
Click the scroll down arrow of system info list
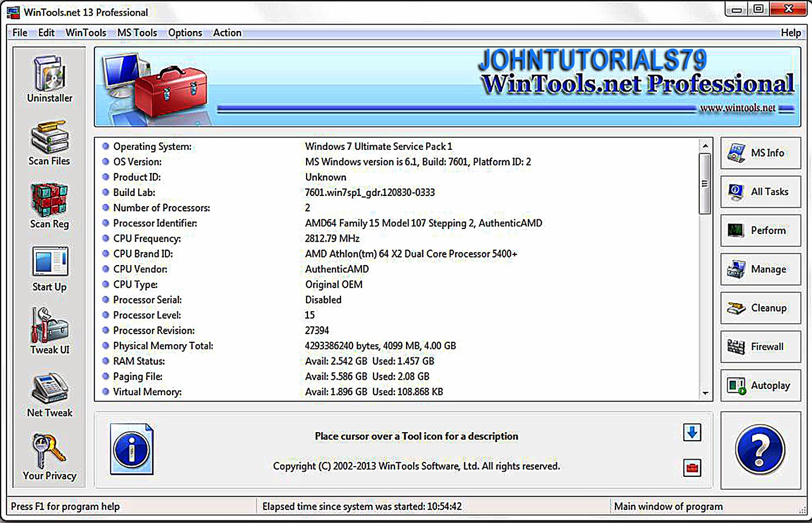(x=705, y=393)
